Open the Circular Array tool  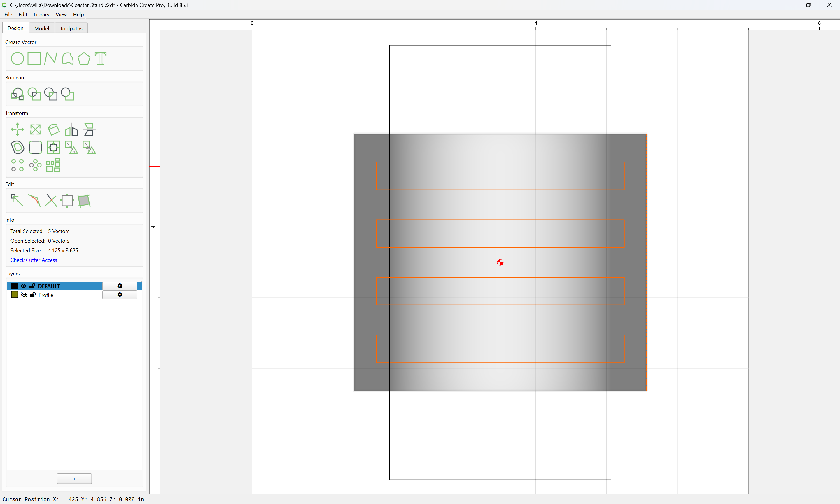click(35, 165)
